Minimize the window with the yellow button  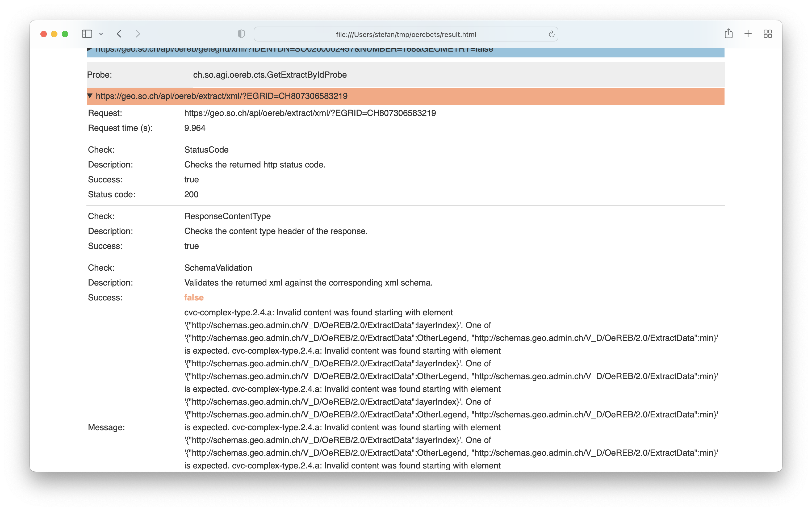54,34
